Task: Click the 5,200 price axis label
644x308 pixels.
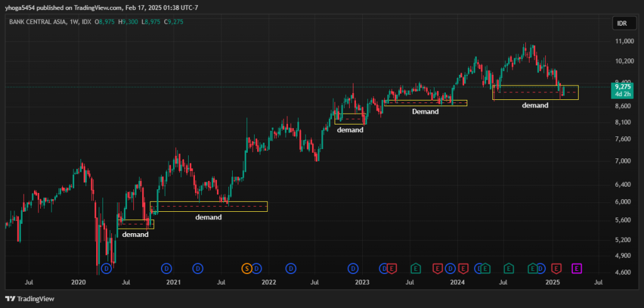Action: pyautogui.click(x=623, y=239)
